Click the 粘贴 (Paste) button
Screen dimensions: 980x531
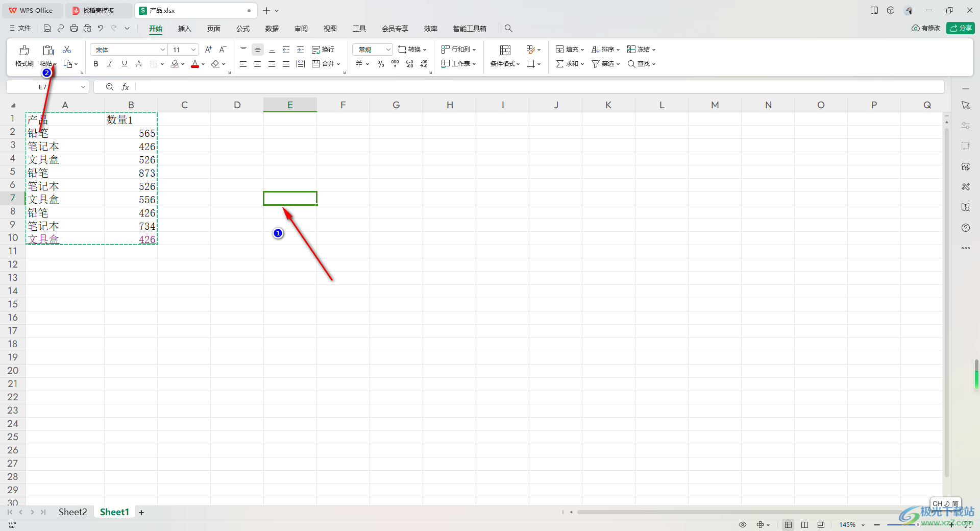coord(48,56)
